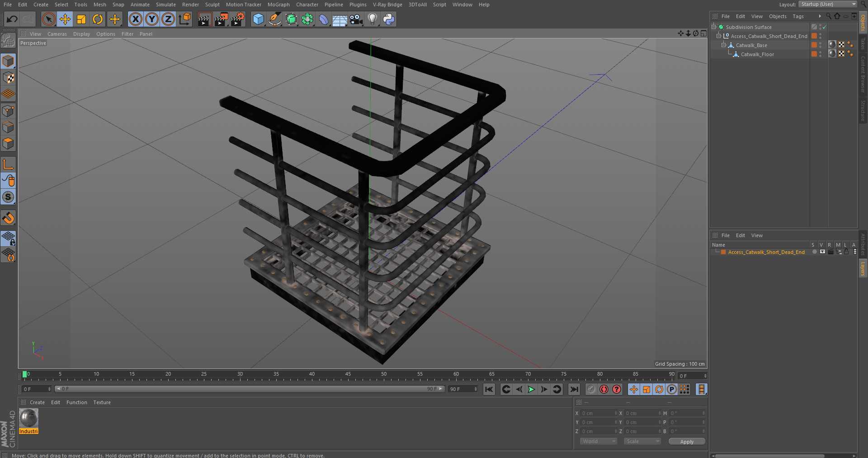
Task: Add camera object icon
Action: click(356, 19)
